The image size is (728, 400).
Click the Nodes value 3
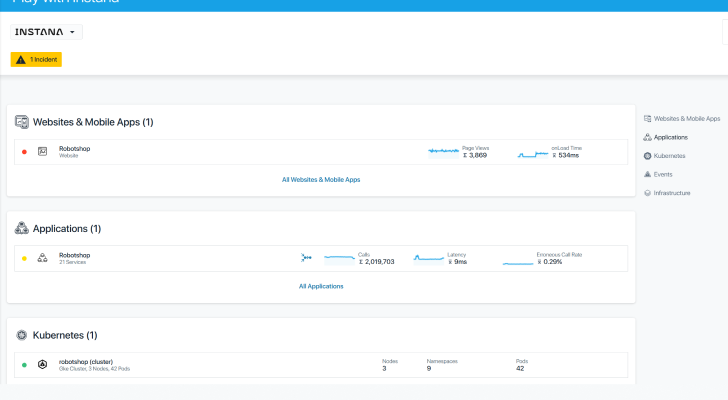click(x=384, y=368)
